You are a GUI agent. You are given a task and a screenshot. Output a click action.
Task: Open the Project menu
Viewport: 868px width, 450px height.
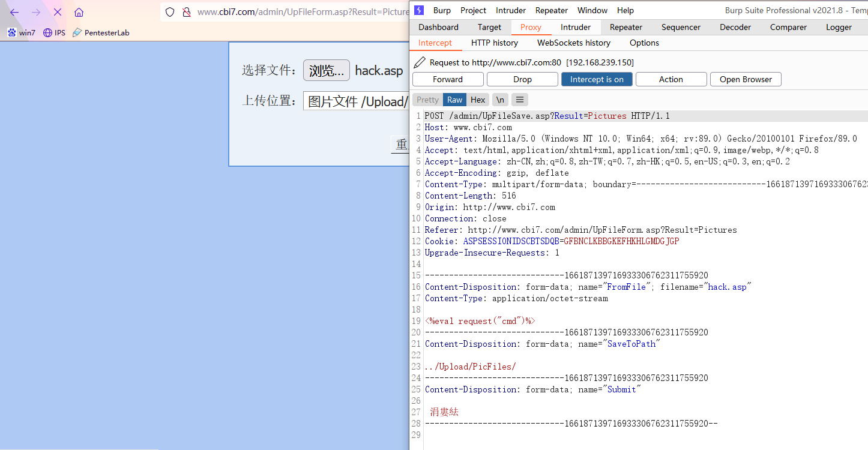[473, 10]
